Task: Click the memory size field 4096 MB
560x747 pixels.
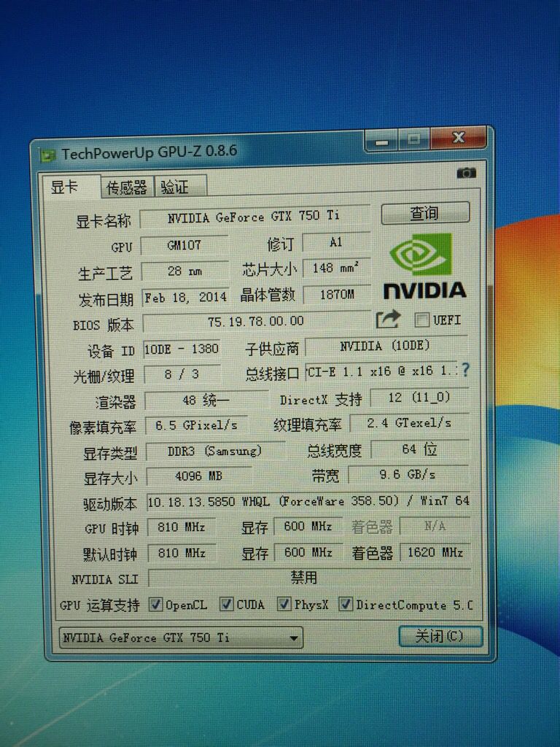Action: click(x=199, y=476)
